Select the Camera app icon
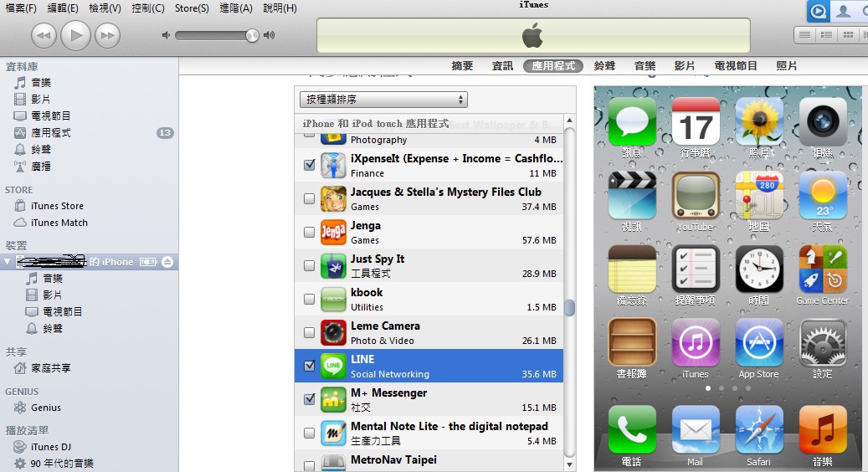Screen dimensions: 868x472 [x=823, y=121]
